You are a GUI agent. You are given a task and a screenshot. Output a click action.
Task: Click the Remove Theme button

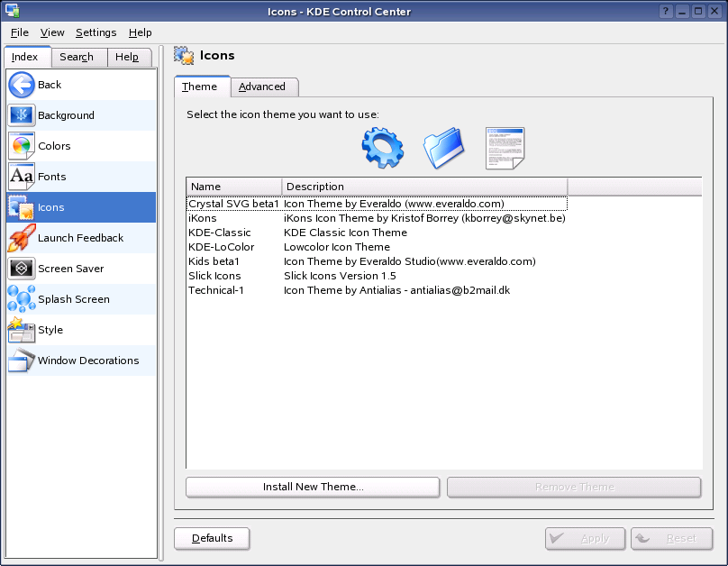point(574,487)
